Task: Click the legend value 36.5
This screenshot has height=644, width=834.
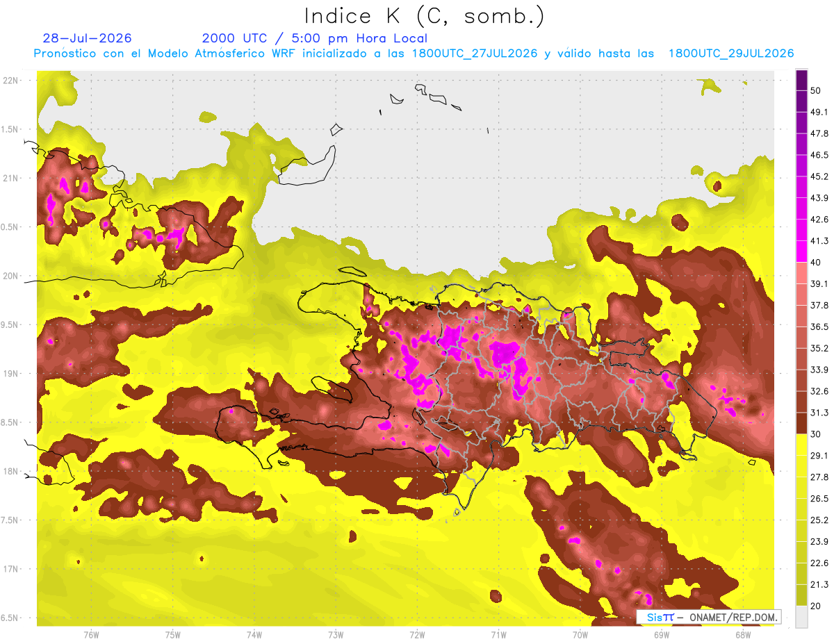Action: point(819,327)
